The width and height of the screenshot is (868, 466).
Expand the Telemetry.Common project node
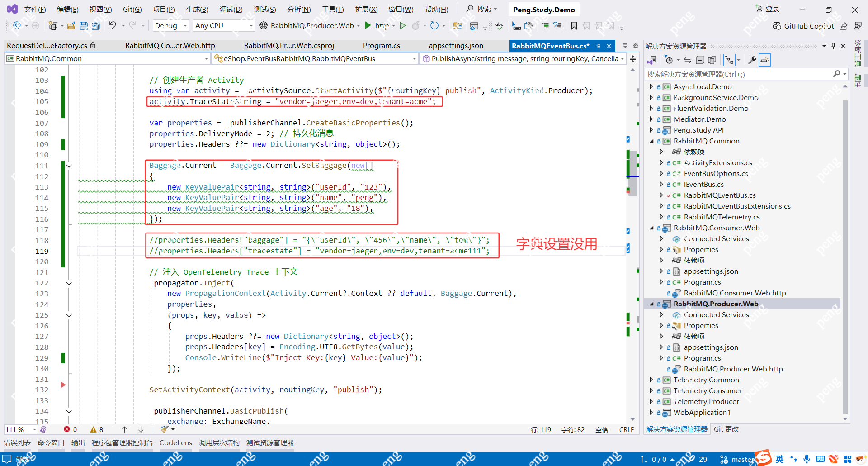coord(651,380)
